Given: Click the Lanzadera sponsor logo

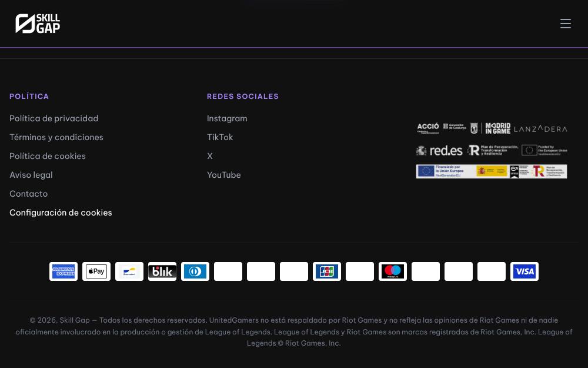Looking at the screenshot, I should (540, 129).
